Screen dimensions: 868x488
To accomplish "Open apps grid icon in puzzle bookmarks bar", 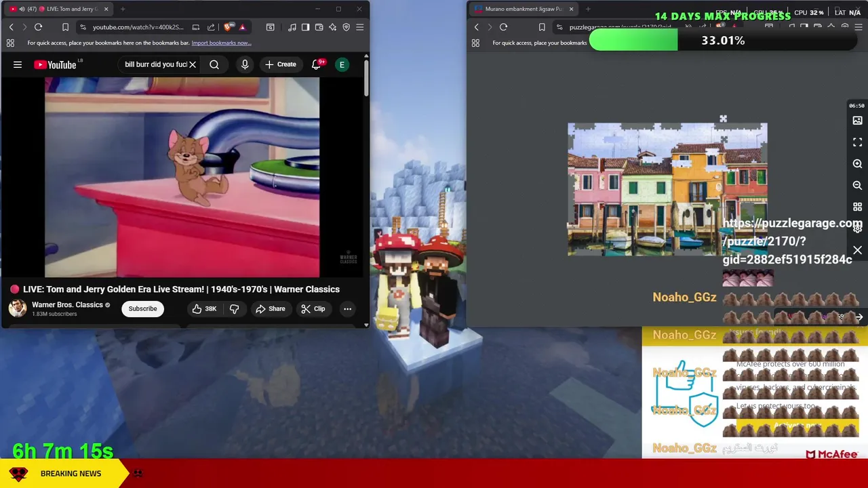I will click(475, 43).
